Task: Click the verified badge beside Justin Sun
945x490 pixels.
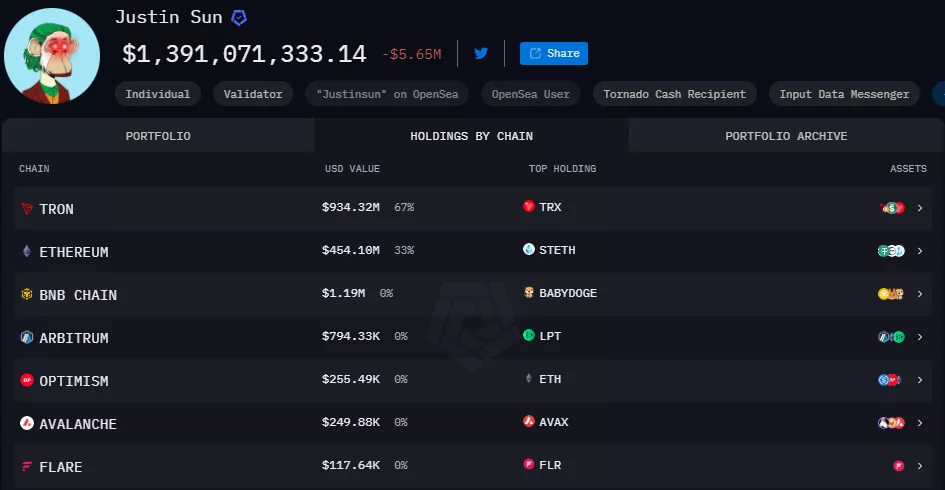Action: pyautogui.click(x=239, y=18)
